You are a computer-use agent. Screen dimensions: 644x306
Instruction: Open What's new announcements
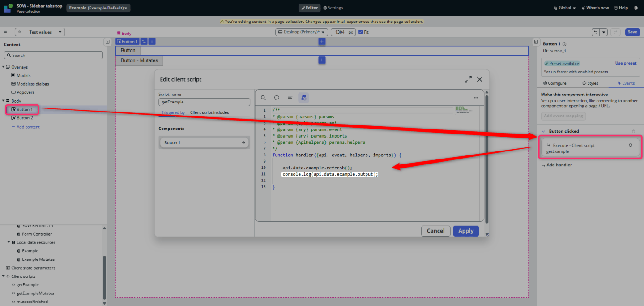[595, 8]
